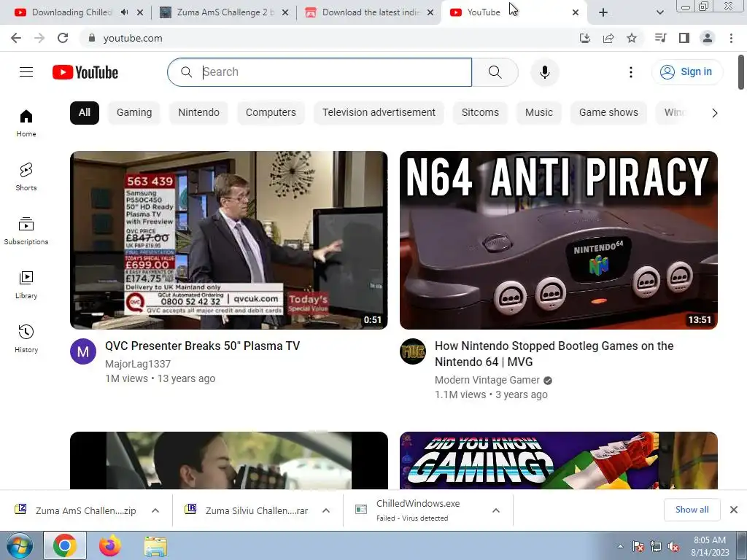This screenshot has height=560, width=747.
Task: Show hidden tray icons arrow
Action: click(620, 546)
